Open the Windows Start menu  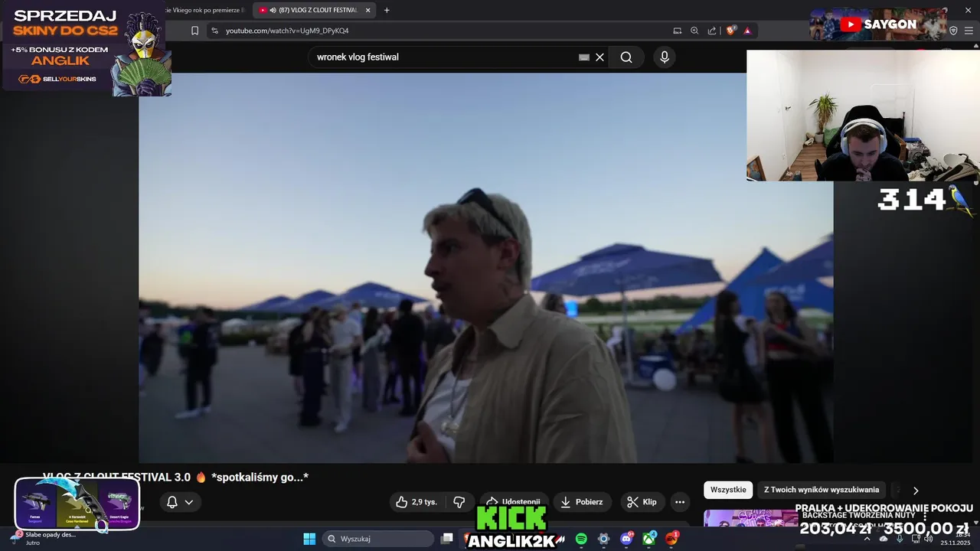309,539
